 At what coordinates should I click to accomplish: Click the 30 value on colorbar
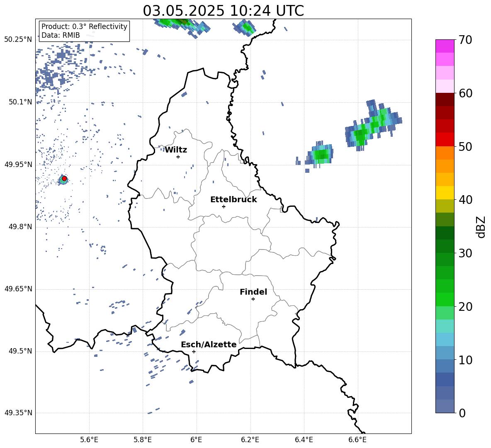tap(465, 253)
